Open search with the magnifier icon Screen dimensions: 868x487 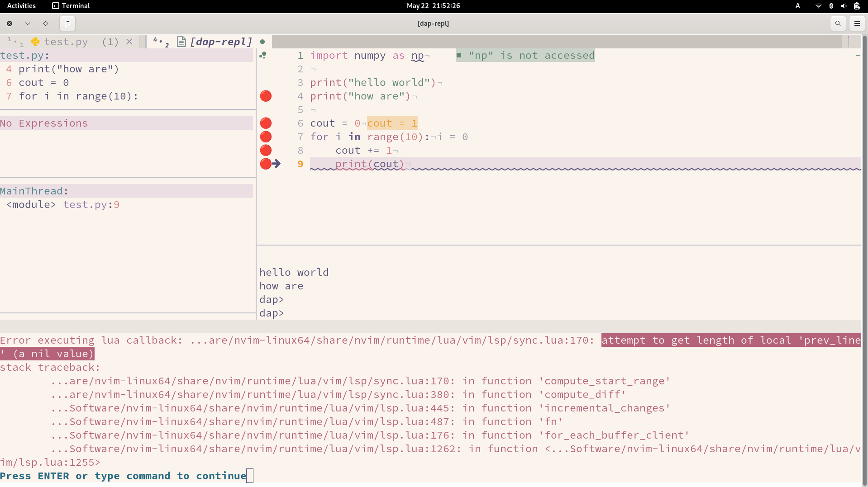click(838, 24)
